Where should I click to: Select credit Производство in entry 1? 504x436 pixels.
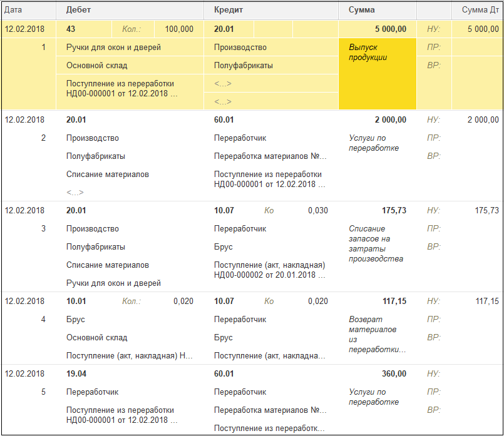tap(240, 47)
